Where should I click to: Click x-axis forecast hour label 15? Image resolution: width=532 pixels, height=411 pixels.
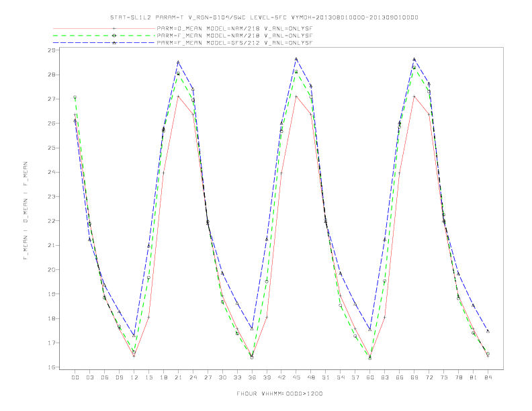(148, 377)
